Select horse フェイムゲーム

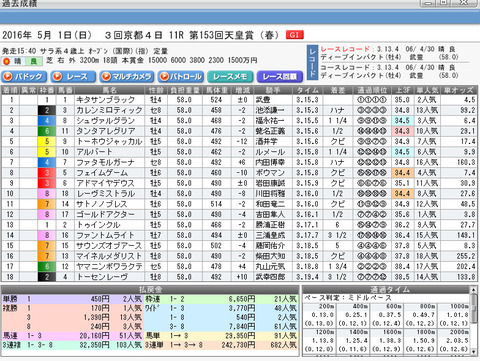point(102,173)
